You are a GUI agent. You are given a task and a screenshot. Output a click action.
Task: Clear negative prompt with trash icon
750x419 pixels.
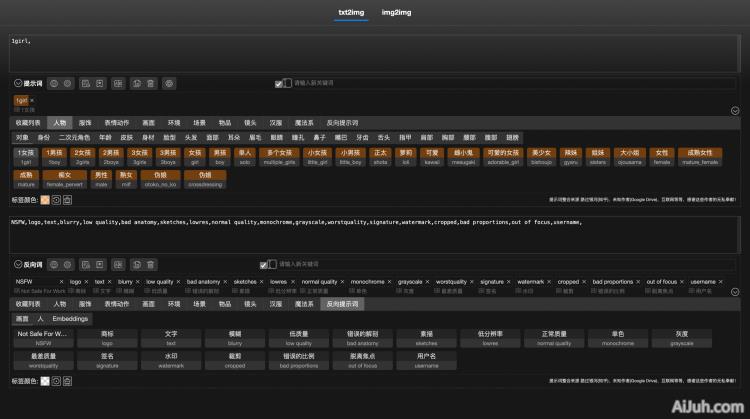tap(151, 265)
